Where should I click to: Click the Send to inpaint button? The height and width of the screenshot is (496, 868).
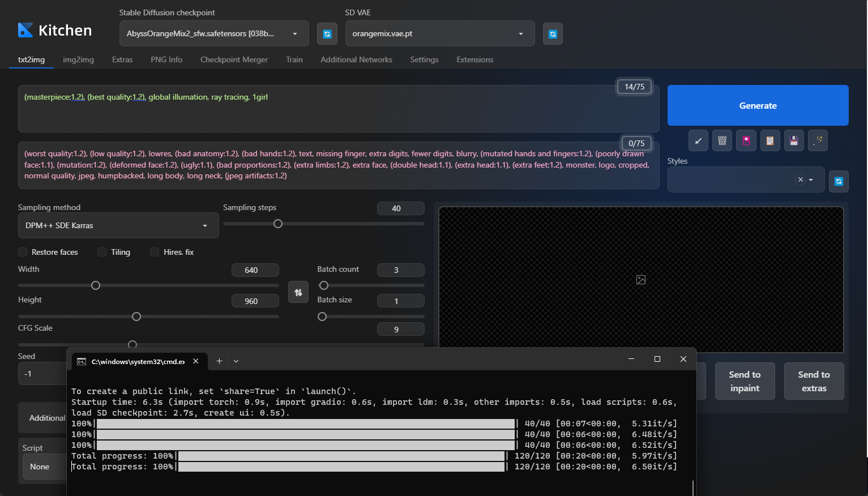pos(745,381)
